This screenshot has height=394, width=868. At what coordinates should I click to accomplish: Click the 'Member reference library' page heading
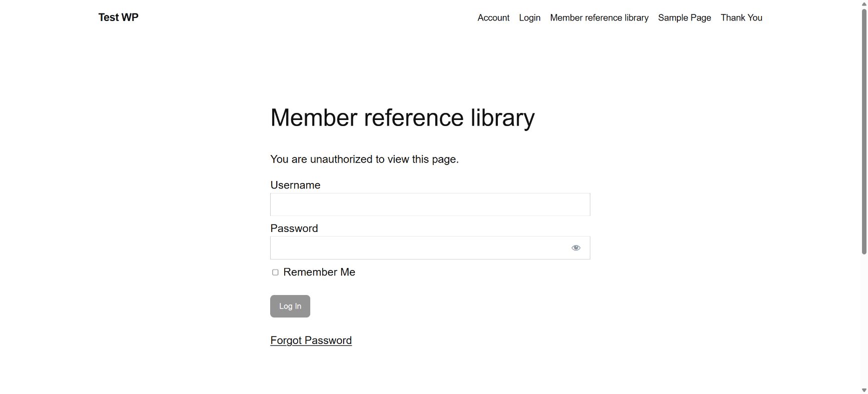(x=403, y=118)
